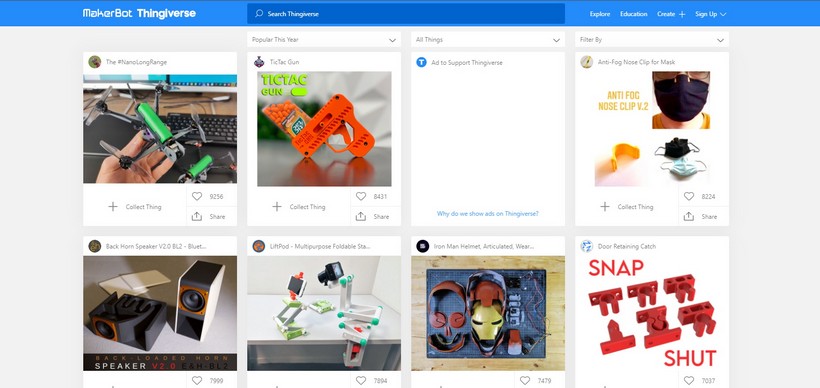Screen dimensions: 820x388
Task: Click plus icon on NanoLongRange Collect Thing
Action: pos(113,207)
